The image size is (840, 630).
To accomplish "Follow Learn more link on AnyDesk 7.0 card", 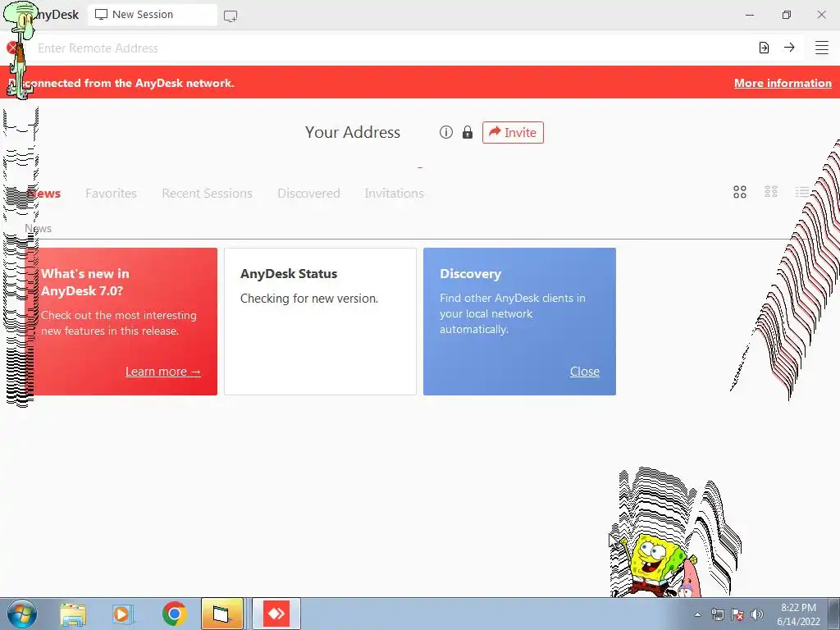I will coord(163,372).
